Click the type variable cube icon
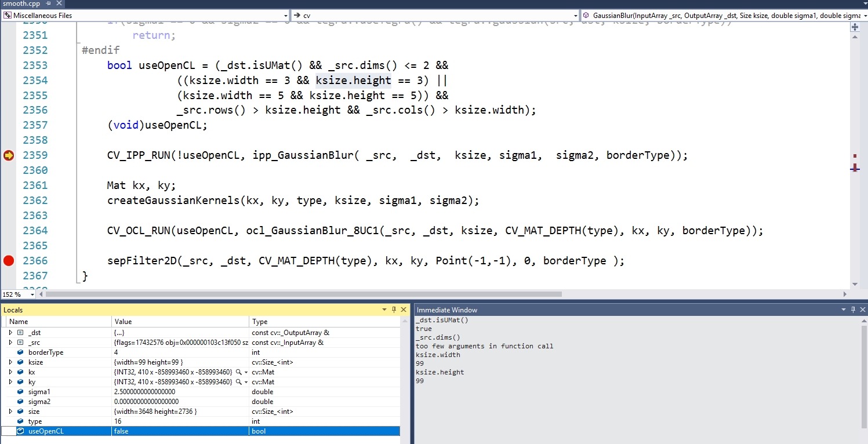Viewport: 868px width, 444px height. (20, 421)
